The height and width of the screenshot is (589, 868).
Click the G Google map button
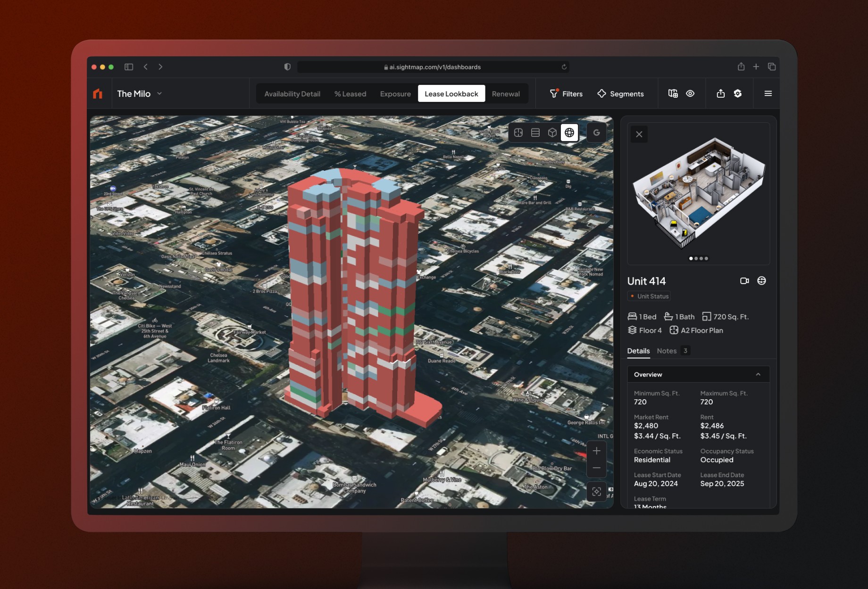(x=597, y=133)
